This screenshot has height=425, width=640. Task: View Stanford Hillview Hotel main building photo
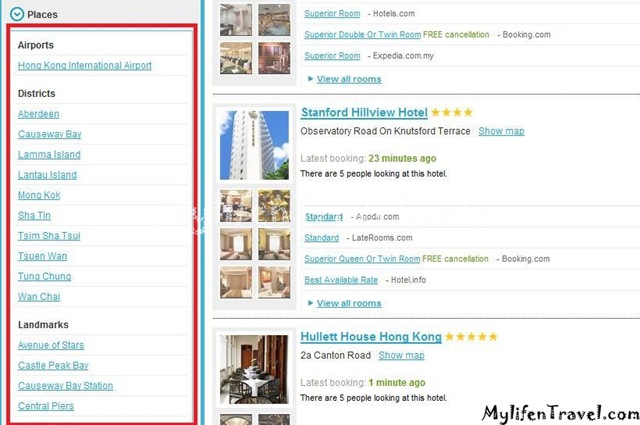tap(254, 145)
